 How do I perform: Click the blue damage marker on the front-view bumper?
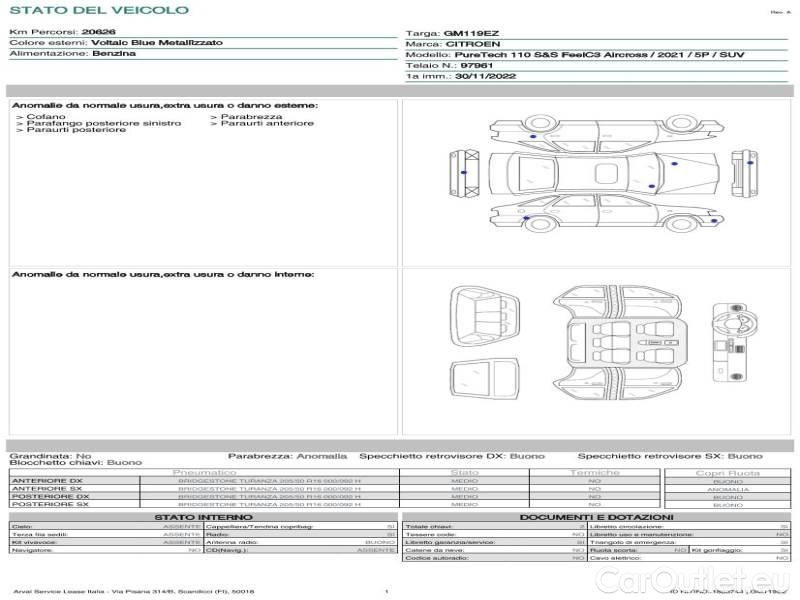pos(750,163)
